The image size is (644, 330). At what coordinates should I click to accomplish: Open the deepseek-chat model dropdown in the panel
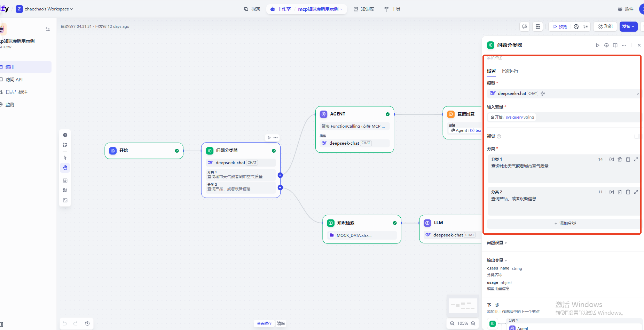[563, 94]
